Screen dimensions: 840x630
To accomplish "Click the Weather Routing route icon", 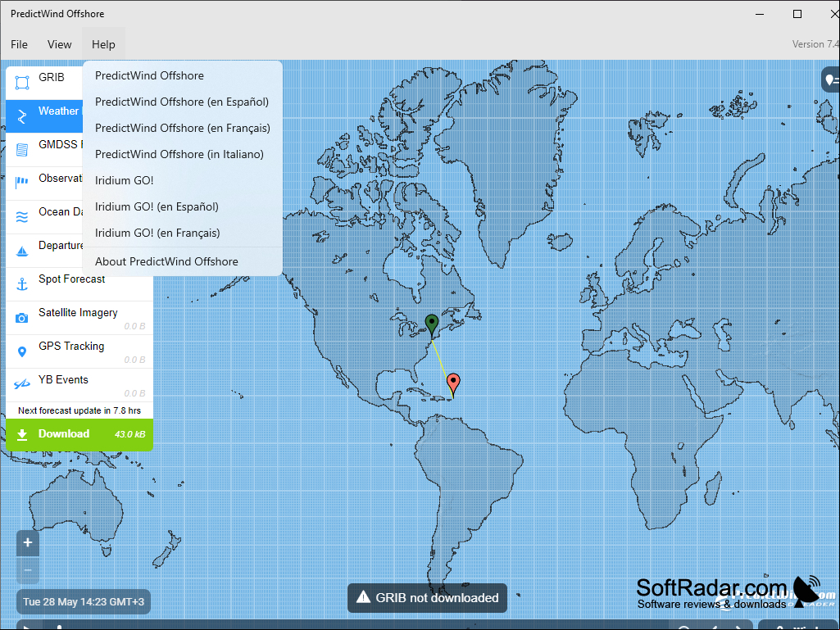I will pos(22,116).
